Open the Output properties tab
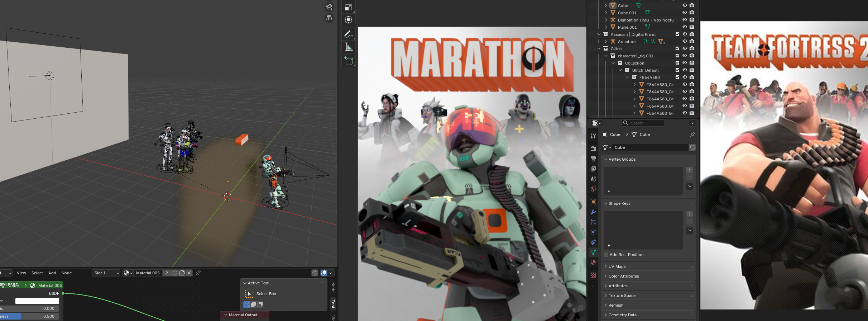This screenshot has height=321, width=868. tap(593, 159)
